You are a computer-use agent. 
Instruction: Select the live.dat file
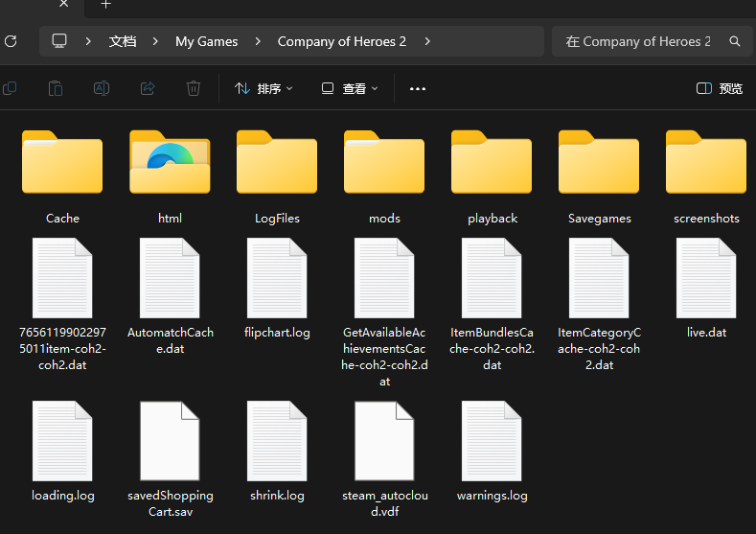coord(706,289)
